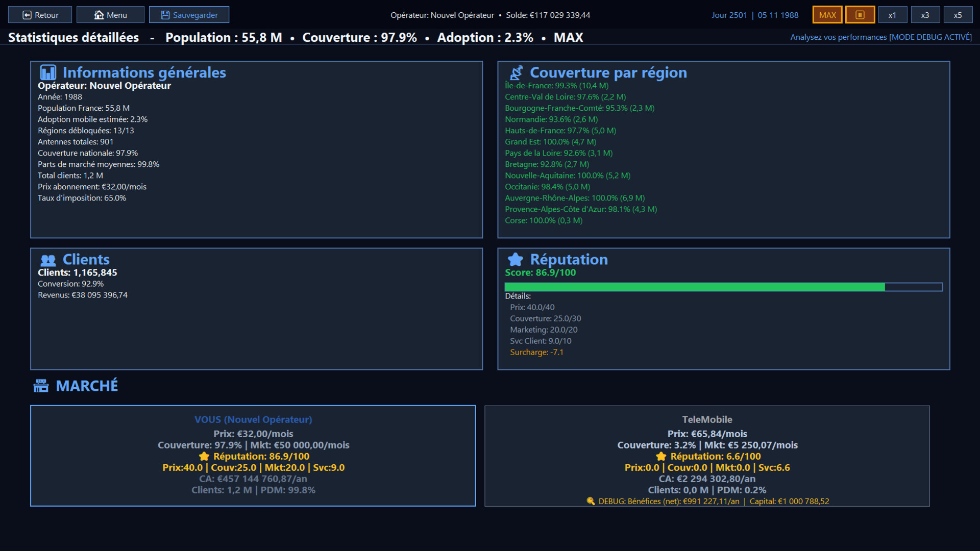Set game speed to x1
Screen dimensions: 980x551
[x=892, y=15]
